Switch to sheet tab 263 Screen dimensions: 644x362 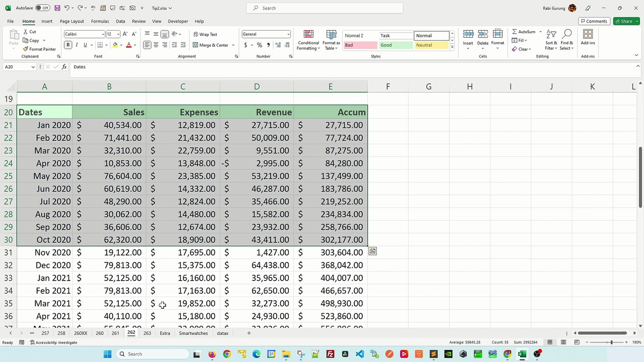point(147,333)
